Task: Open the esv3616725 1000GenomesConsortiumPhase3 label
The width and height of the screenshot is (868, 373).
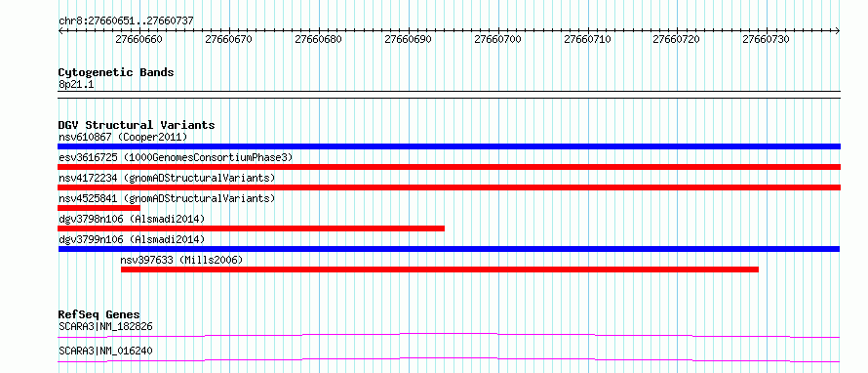Action: (176, 157)
